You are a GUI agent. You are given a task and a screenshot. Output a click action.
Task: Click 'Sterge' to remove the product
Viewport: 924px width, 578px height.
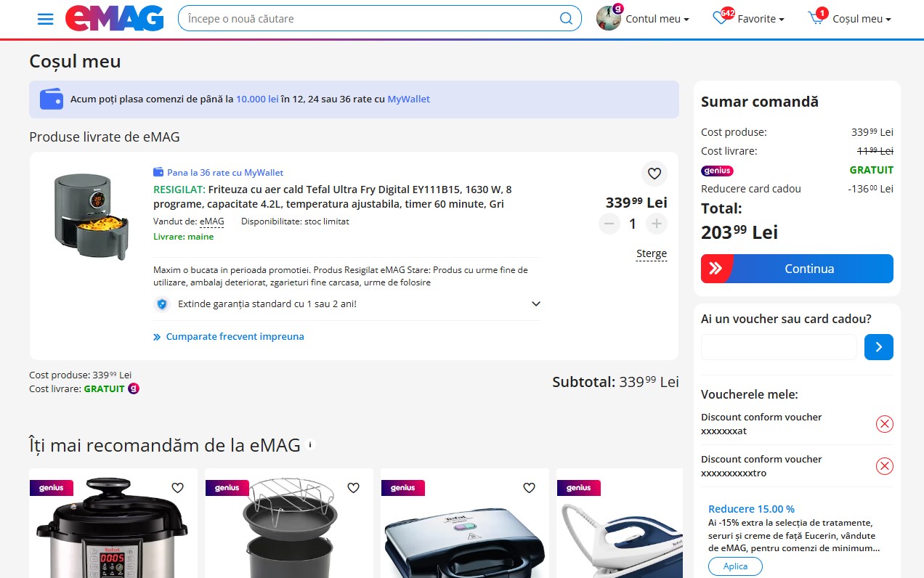click(x=652, y=254)
